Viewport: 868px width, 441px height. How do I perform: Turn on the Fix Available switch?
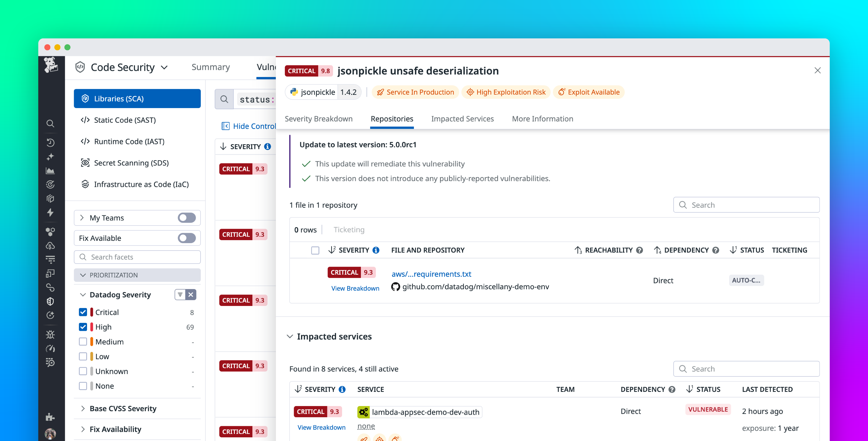(187, 238)
